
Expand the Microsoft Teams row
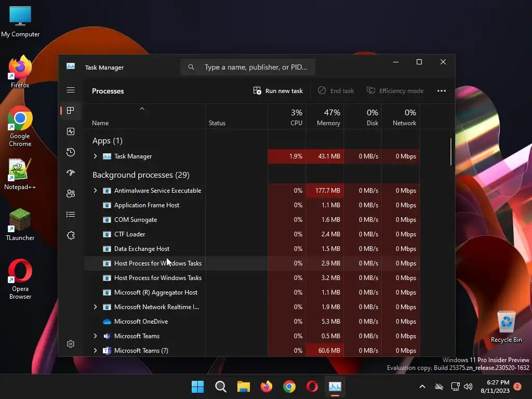96,336
